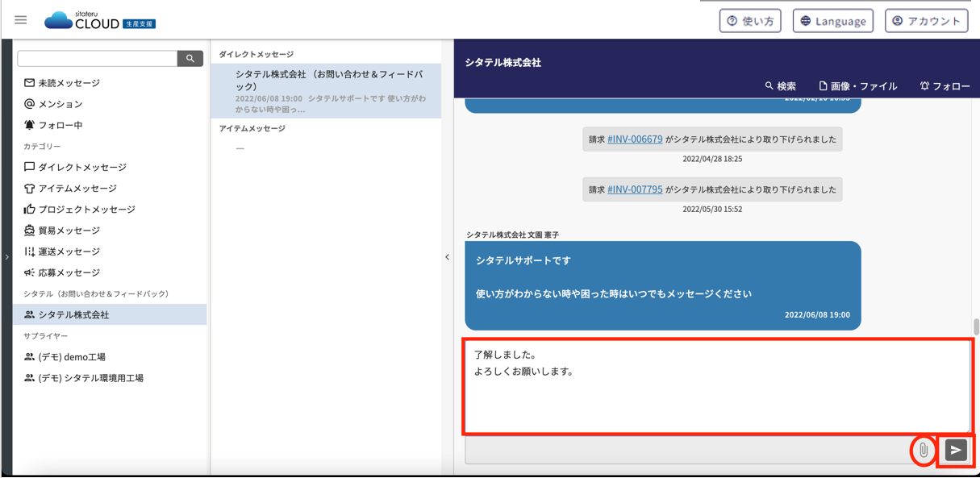
Task: Click the megaphone icon for 応募メッセージ
Action: (x=29, y=272)
